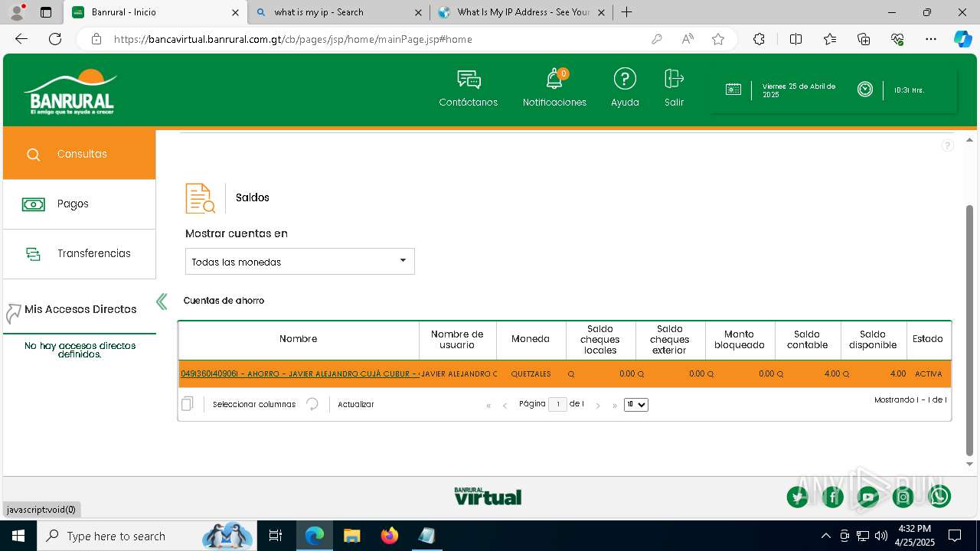Click Monto bloqueado column header
This screenshot has height=551, width=980.
coord(740,339)
